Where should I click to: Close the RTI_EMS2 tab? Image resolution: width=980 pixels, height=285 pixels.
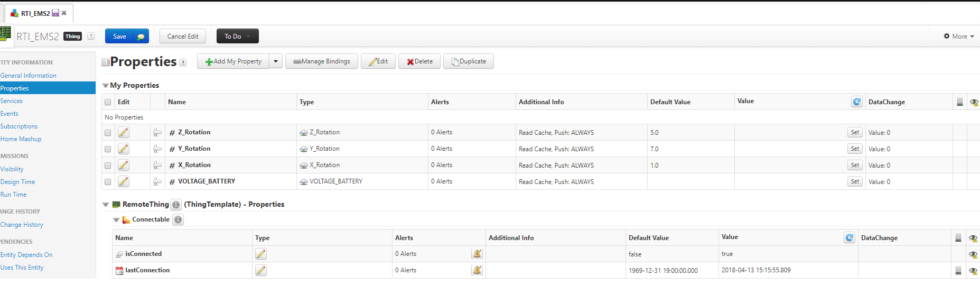coord(64,13)
